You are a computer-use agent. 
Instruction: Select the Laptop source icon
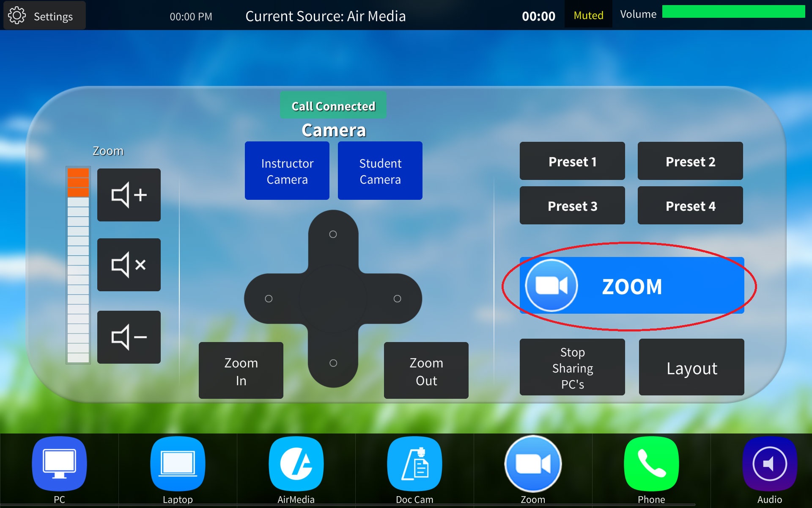point(178,464)
